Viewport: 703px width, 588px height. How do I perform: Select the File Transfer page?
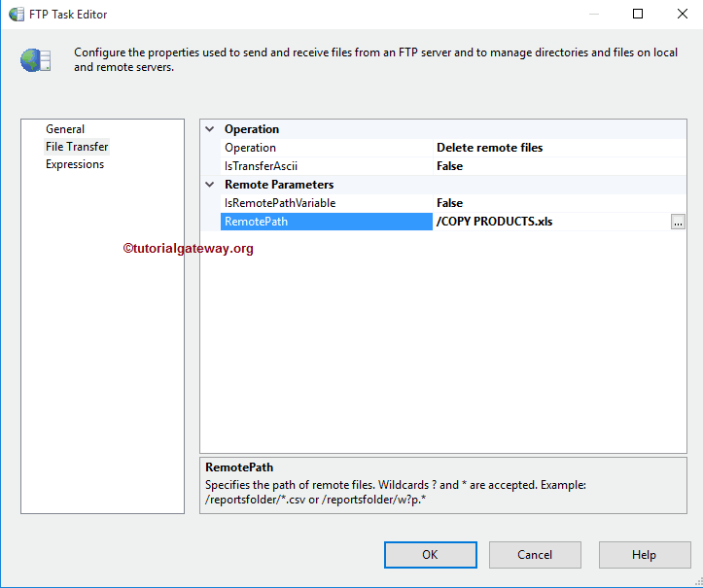click(77, 147)
